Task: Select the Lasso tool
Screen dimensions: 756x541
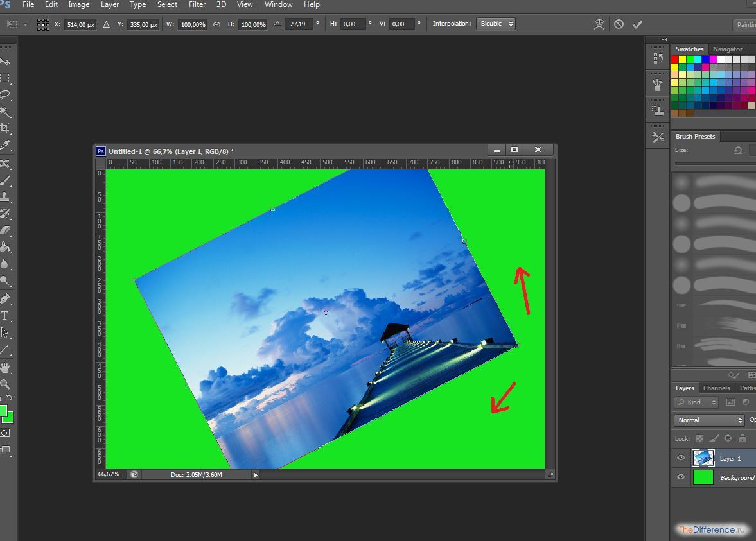Action: 5,95
